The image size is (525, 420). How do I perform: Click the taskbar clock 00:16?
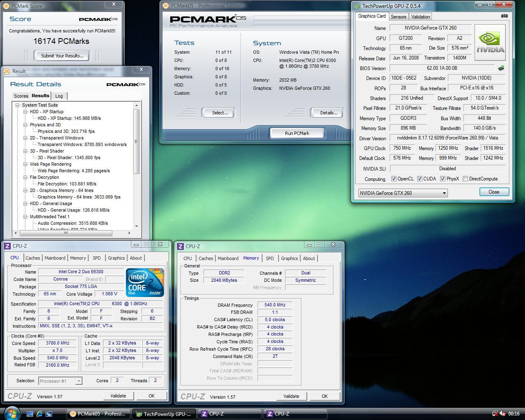tap(514, 414)
